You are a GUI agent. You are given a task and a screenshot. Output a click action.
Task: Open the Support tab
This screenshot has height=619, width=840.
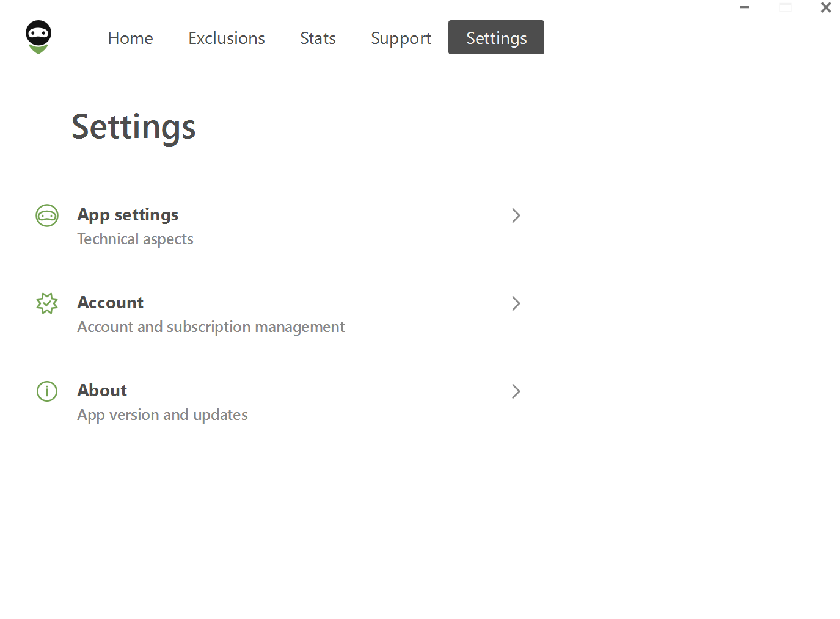point(401,38)
